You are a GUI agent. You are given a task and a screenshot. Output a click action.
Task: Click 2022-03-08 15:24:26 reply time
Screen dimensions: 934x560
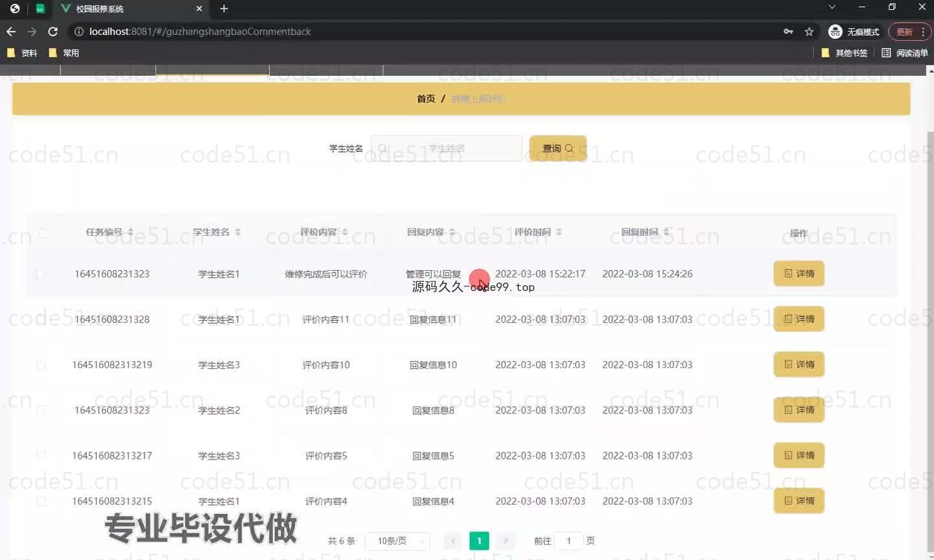[x=647, y=274]
